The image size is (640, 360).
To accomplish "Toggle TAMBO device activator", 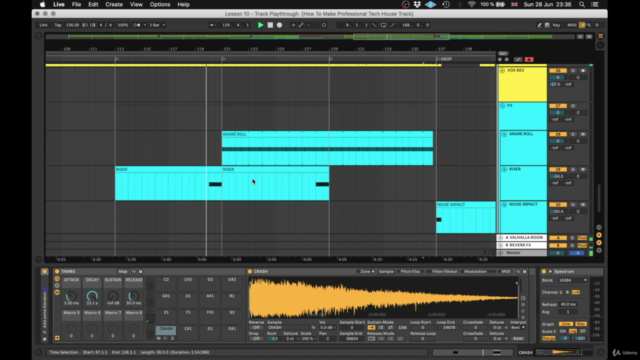I will click(x=57, y=271).
